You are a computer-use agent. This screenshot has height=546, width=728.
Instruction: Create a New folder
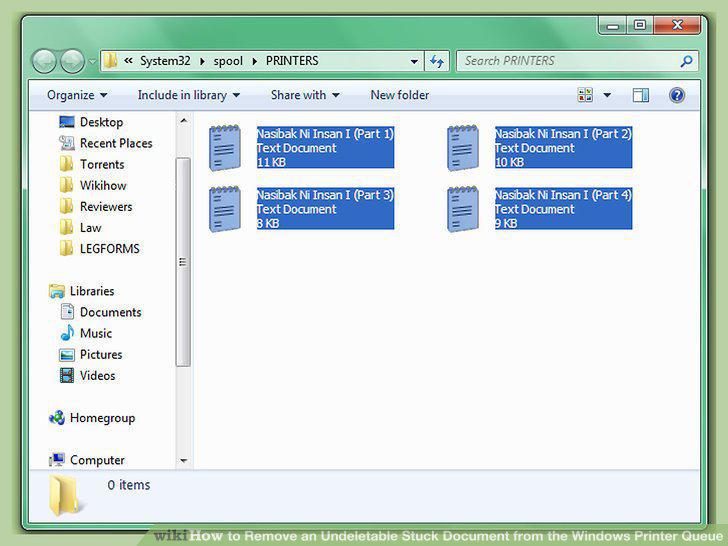click(x=400, y=95)
